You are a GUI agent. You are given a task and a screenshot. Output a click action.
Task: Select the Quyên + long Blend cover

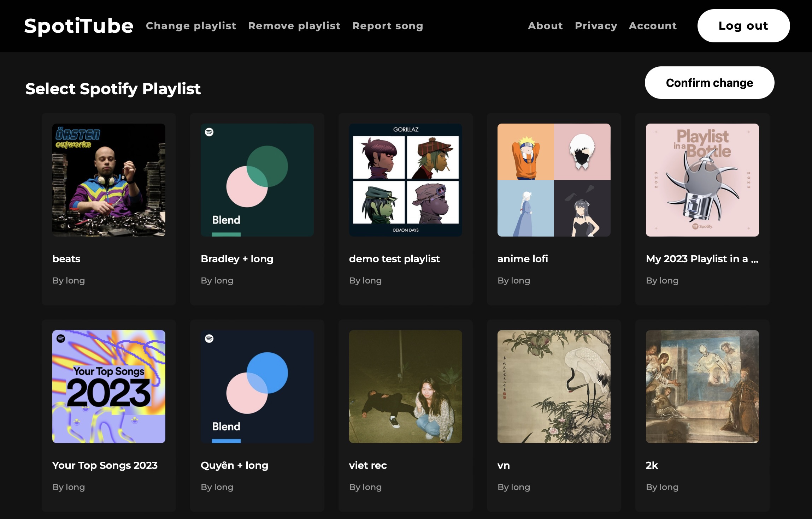point(257,387)
